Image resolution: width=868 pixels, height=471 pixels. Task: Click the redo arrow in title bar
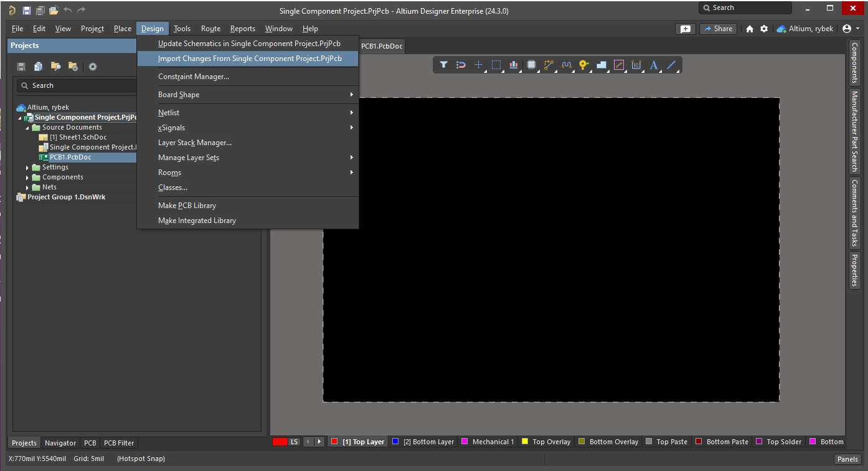[81, 11]
